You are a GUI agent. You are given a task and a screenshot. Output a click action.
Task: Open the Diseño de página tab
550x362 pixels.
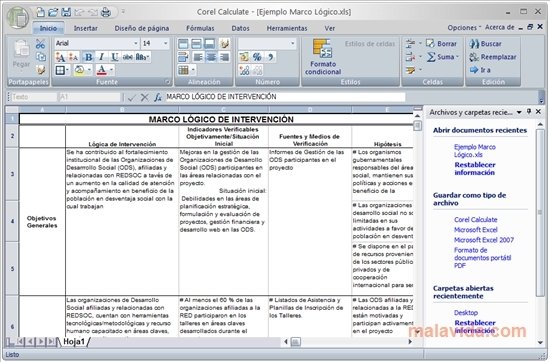(142, 28)
